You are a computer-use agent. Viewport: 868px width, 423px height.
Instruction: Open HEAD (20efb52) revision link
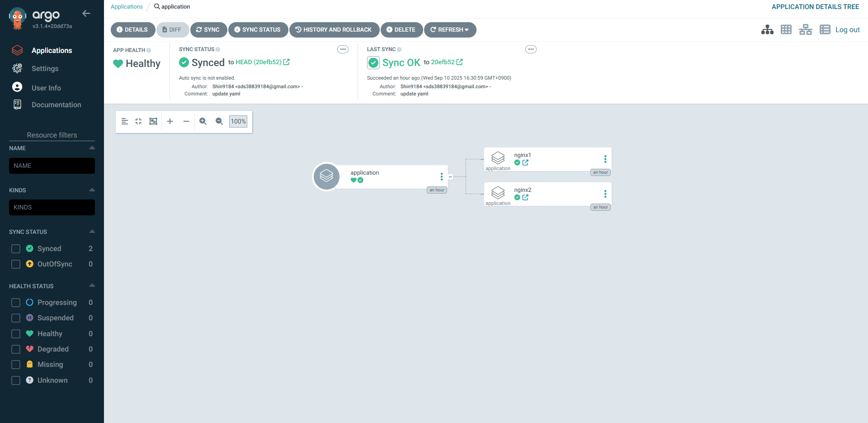click(x=259, y=62)
